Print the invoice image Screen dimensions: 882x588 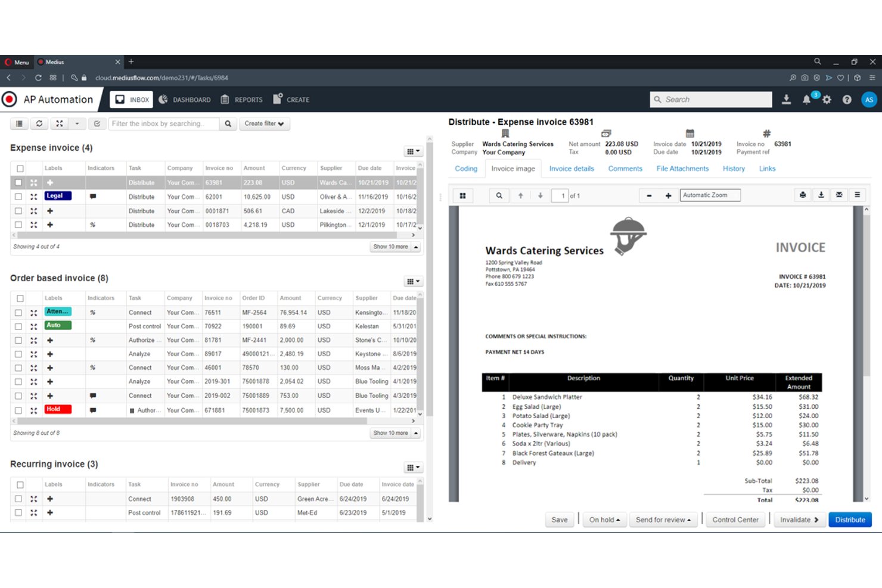pos(803,195)
